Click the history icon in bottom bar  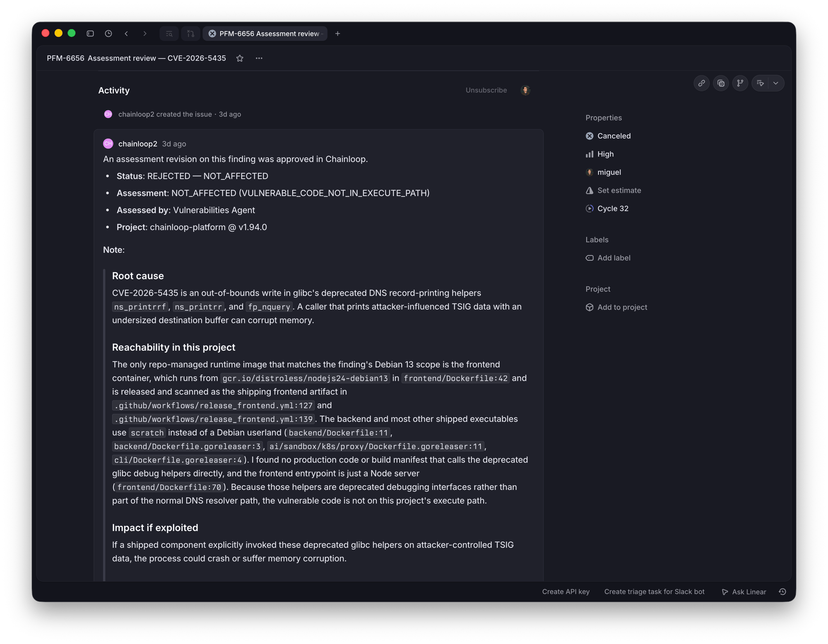coord(782,592)
